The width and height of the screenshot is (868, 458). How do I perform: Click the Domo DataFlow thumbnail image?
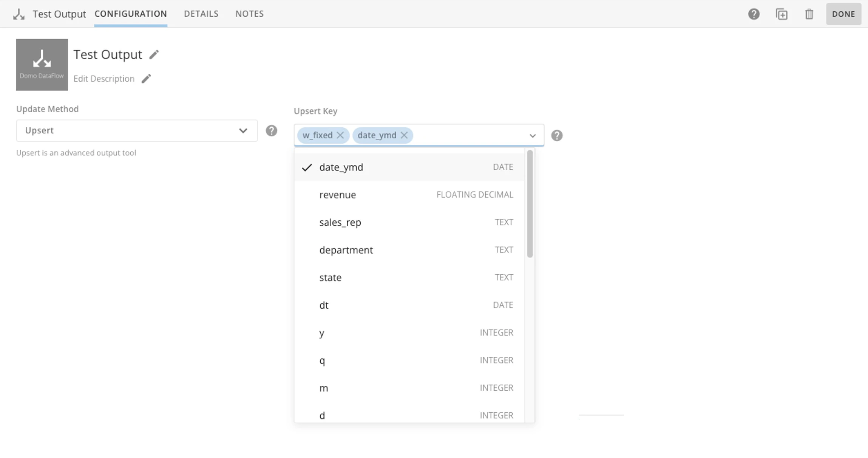42,65
